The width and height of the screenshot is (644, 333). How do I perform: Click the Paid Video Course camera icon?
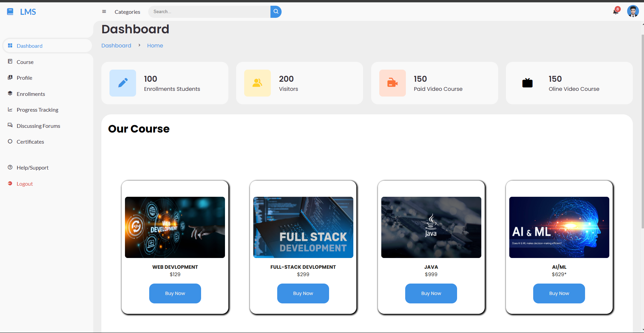click(x=392, y=83)
